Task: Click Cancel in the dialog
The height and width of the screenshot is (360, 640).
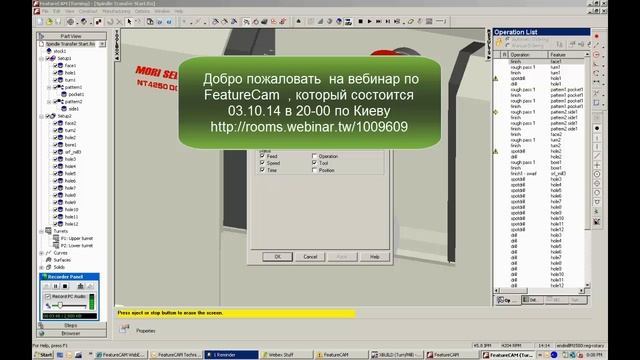Action: (x=310, y=257)
